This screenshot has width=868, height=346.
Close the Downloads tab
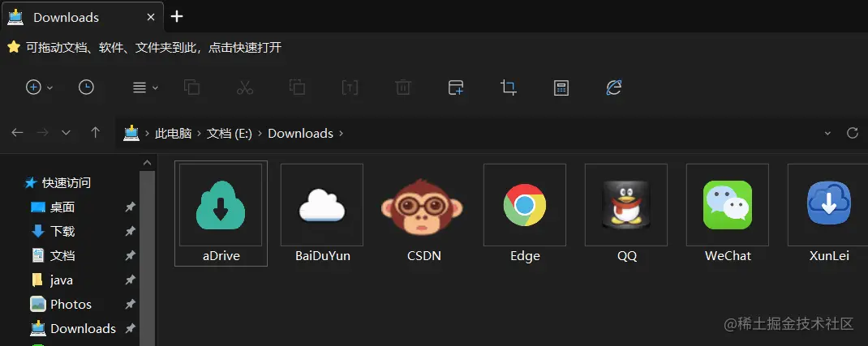click(x=151, y=17)
